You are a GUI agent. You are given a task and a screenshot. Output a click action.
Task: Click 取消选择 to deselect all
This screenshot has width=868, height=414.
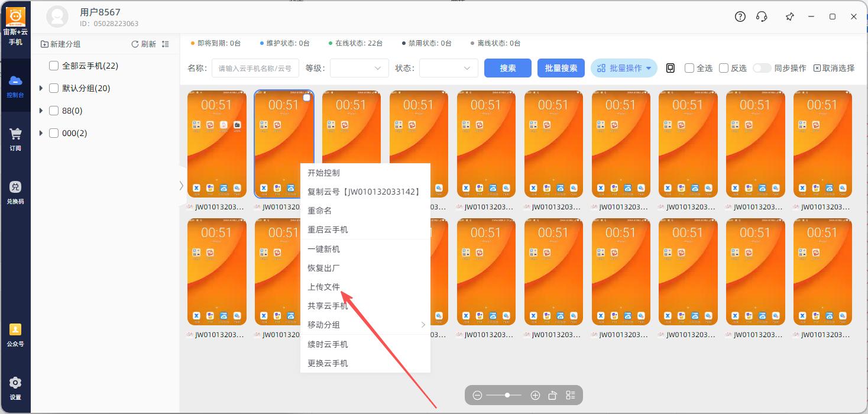click(834, 68)
